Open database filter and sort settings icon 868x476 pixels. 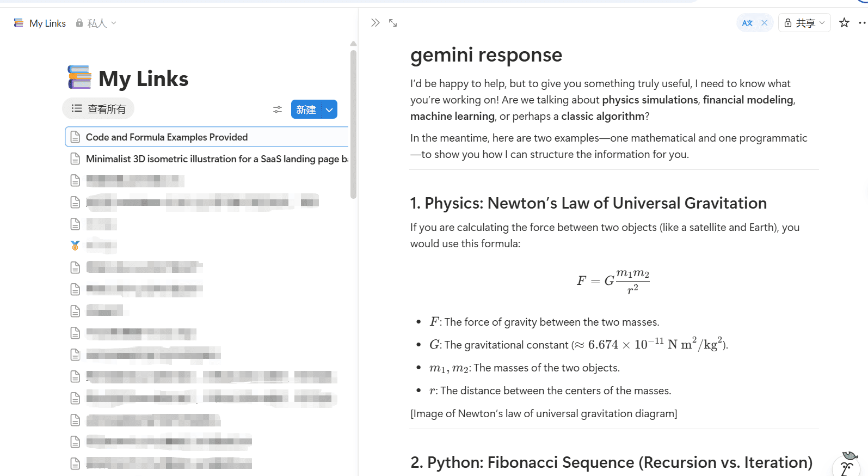278,109
